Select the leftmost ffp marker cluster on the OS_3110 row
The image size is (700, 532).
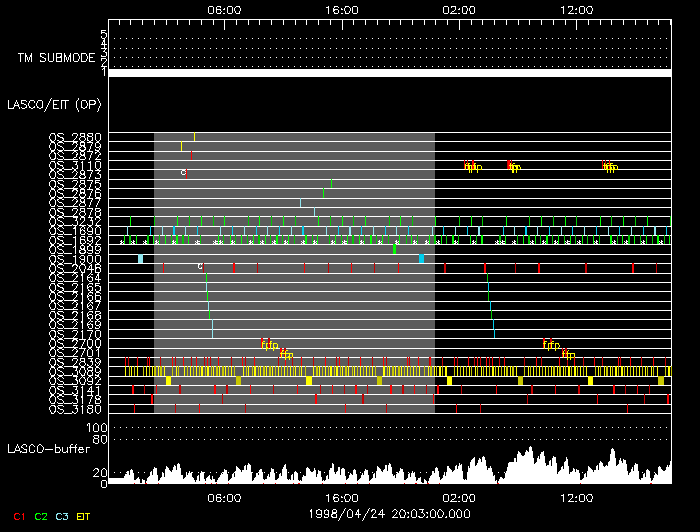coord(472,166)
